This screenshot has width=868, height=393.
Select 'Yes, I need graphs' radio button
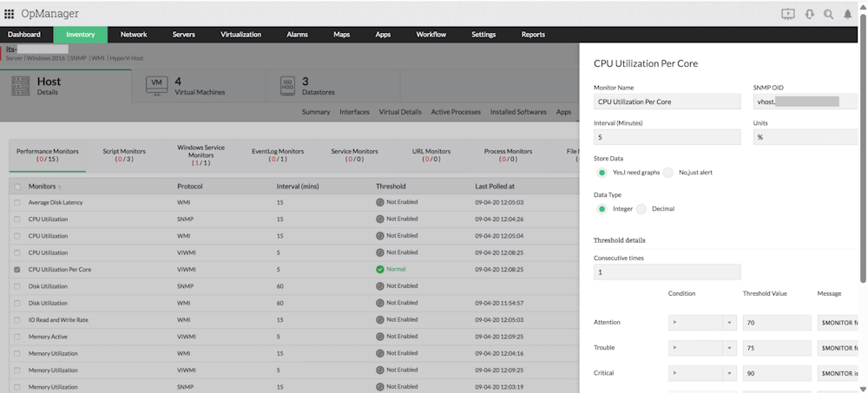point(602,173)
